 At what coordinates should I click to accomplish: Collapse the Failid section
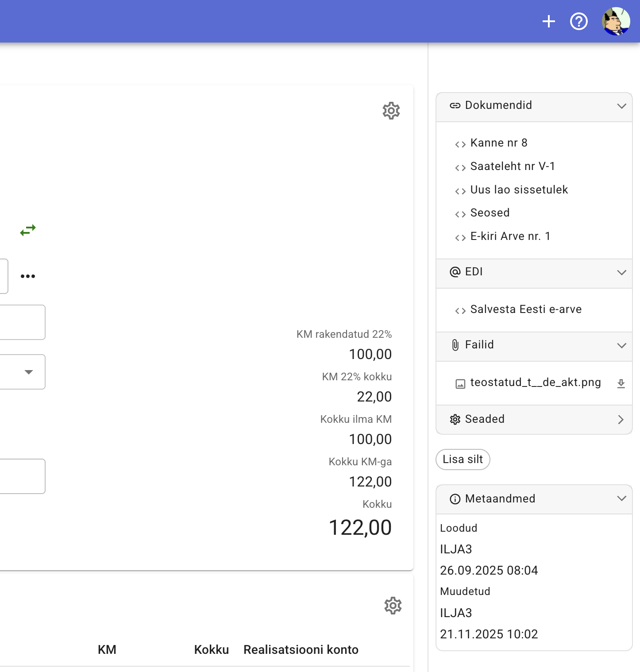click(621, 345)
